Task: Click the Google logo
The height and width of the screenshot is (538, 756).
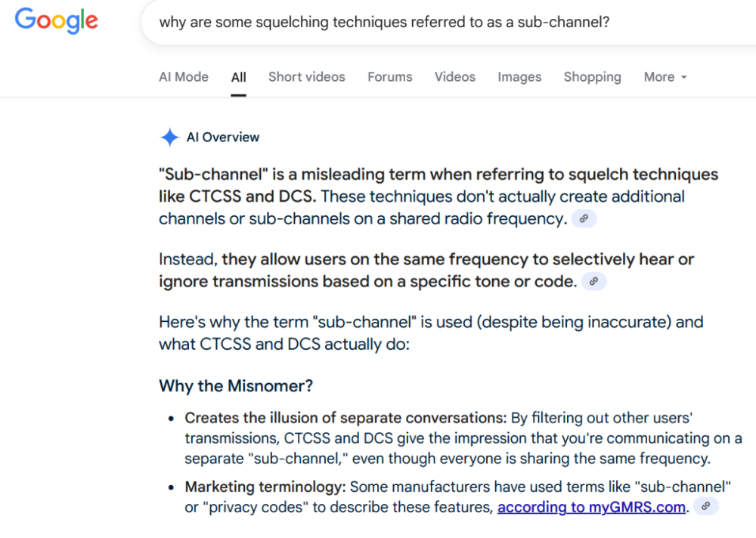Action: click(x=57, y=21)
